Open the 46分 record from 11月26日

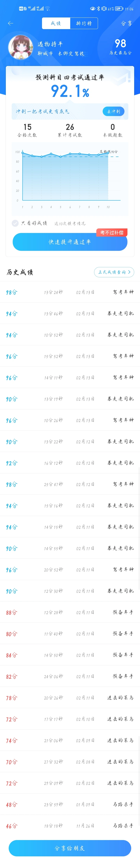click(x=70, y=826)
